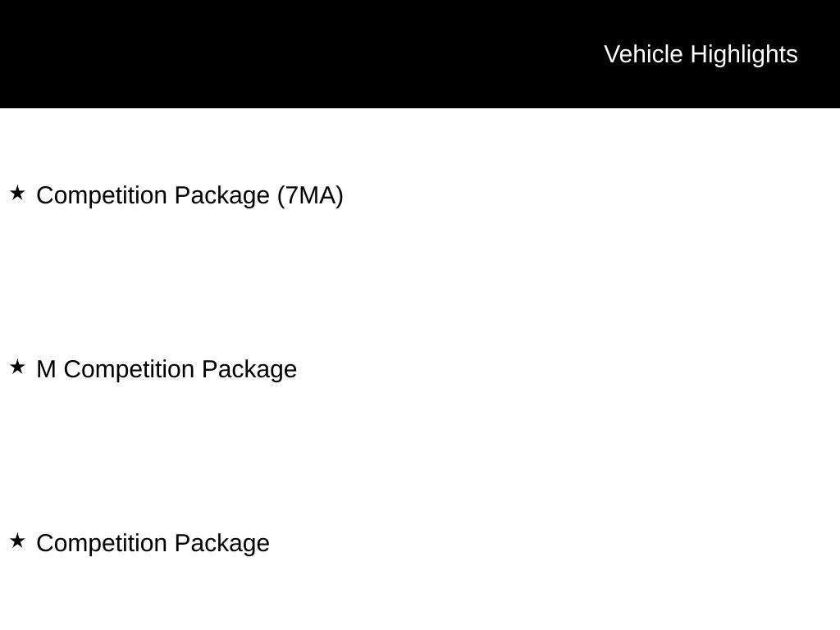Click the letter M in M Competition Package
This screenshot has width=840, height=630.
point(46,369)
